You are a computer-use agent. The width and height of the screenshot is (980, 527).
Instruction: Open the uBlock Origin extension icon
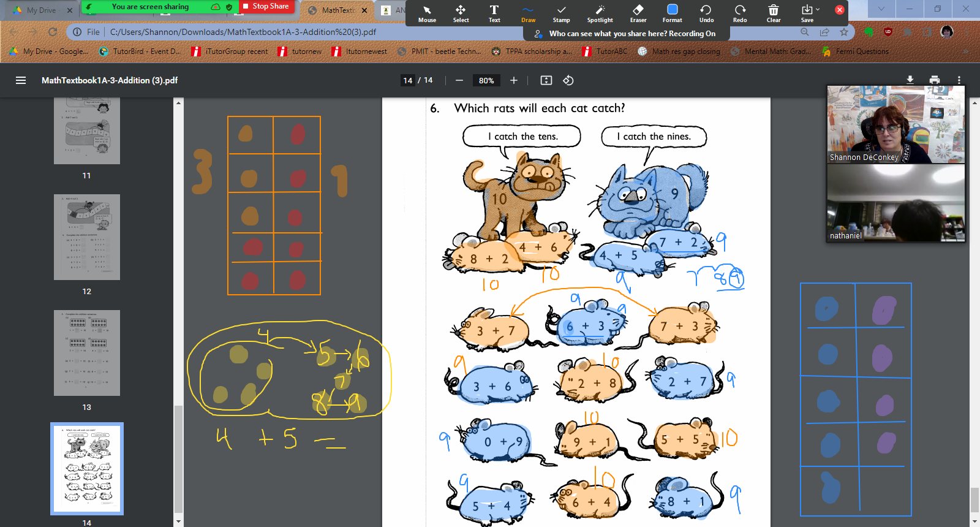point(888,32)
